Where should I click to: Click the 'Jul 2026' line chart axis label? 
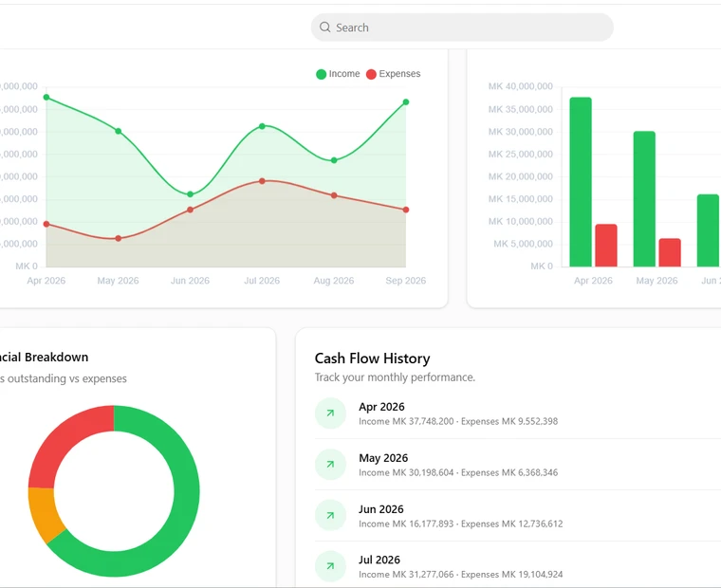pyautogui.click(x=262, y=281)
